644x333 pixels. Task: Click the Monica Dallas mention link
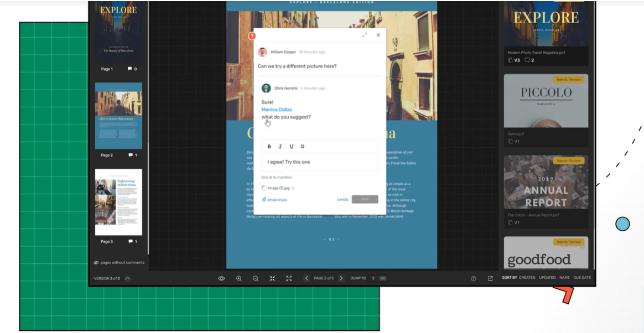click(x=276, y=109)
